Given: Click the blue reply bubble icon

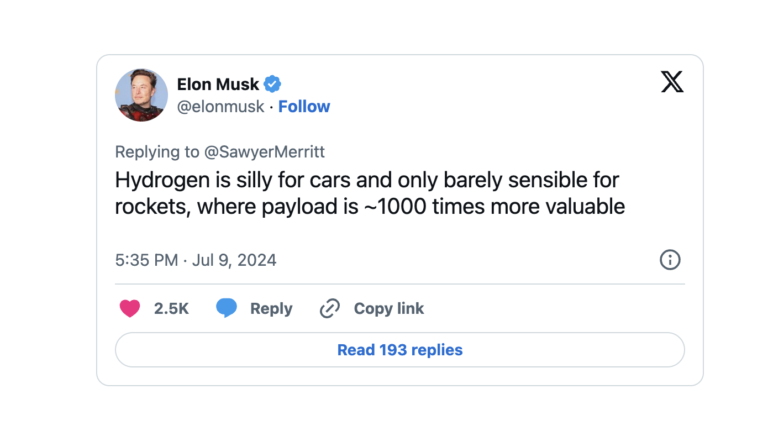Looking at the screenshot, I should [x=227, y=308].
